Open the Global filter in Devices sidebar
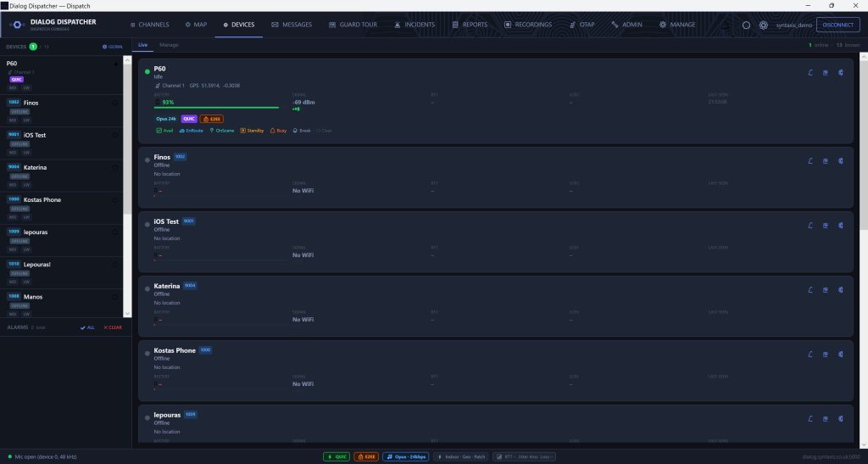868x464 pixels. (x=113, y=47)
